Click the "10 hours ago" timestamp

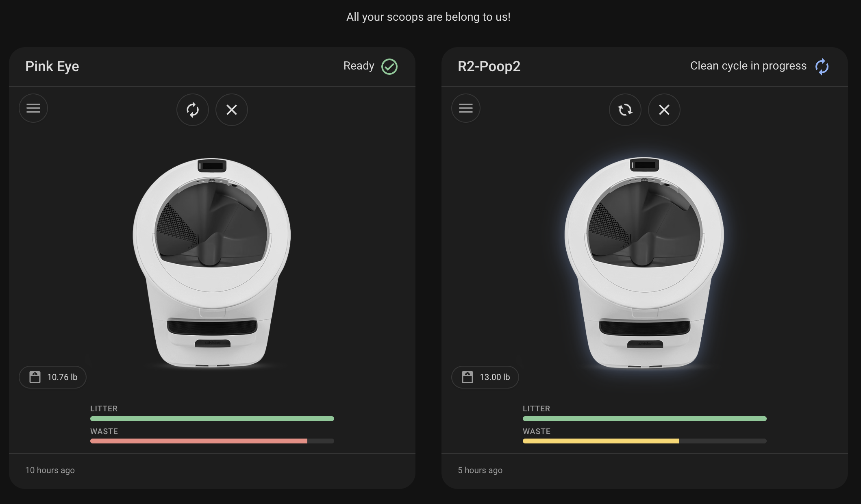pyautogui.click(x=50, y=470)
